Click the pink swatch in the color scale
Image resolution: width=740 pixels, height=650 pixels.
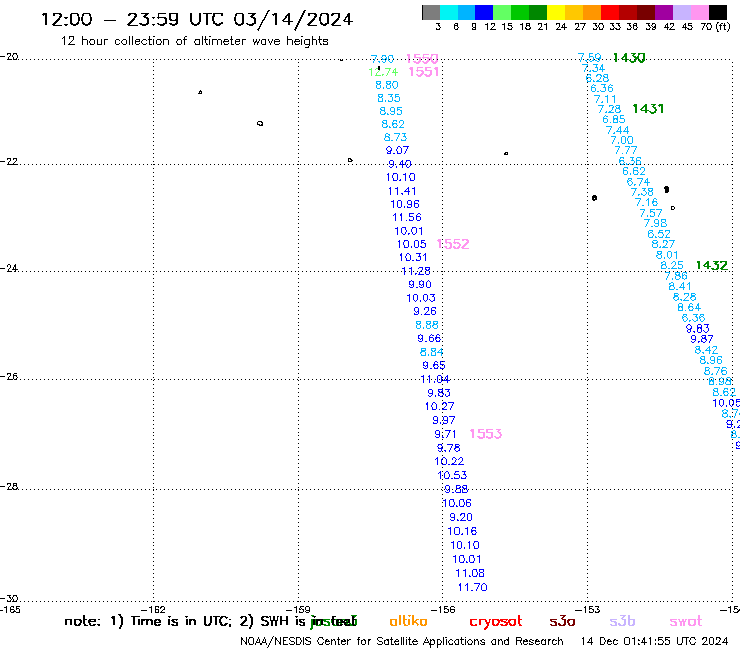tap(700, 12)
